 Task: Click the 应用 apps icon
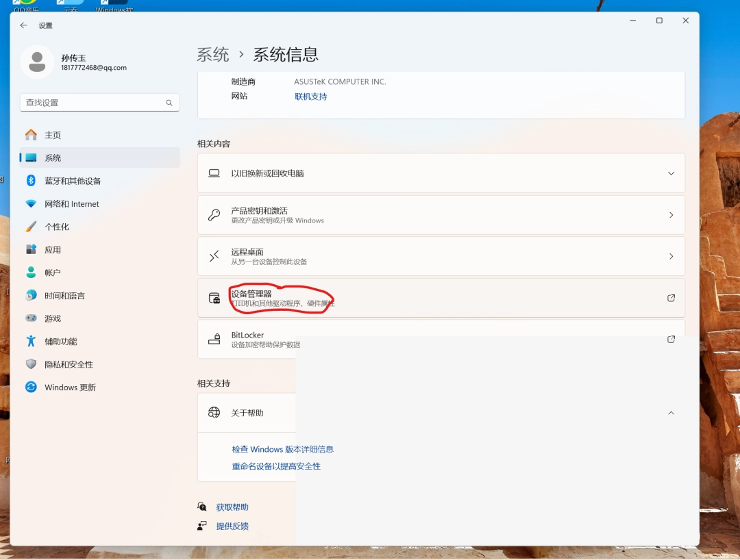point(31,249)
